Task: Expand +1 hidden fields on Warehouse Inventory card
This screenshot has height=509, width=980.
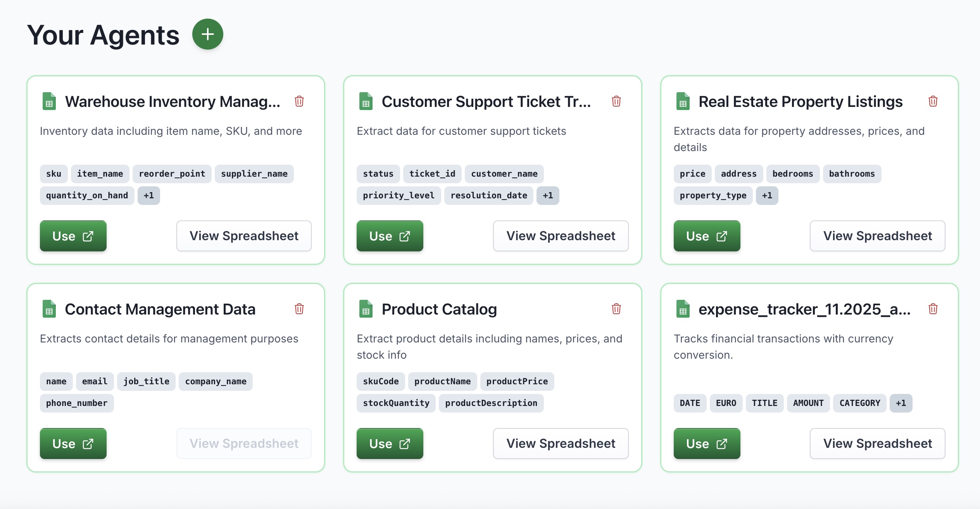Action: coord(148,196)
